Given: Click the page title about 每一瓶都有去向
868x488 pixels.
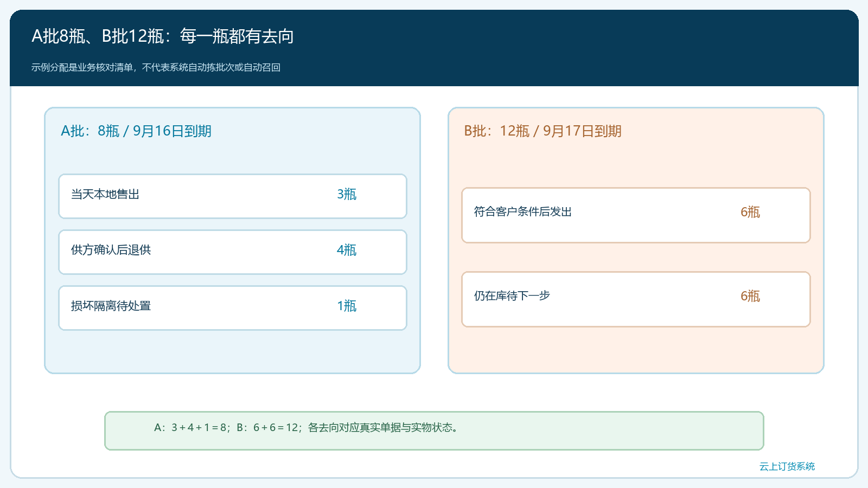Looking at the screenshot, I should (x=163, y=36).
